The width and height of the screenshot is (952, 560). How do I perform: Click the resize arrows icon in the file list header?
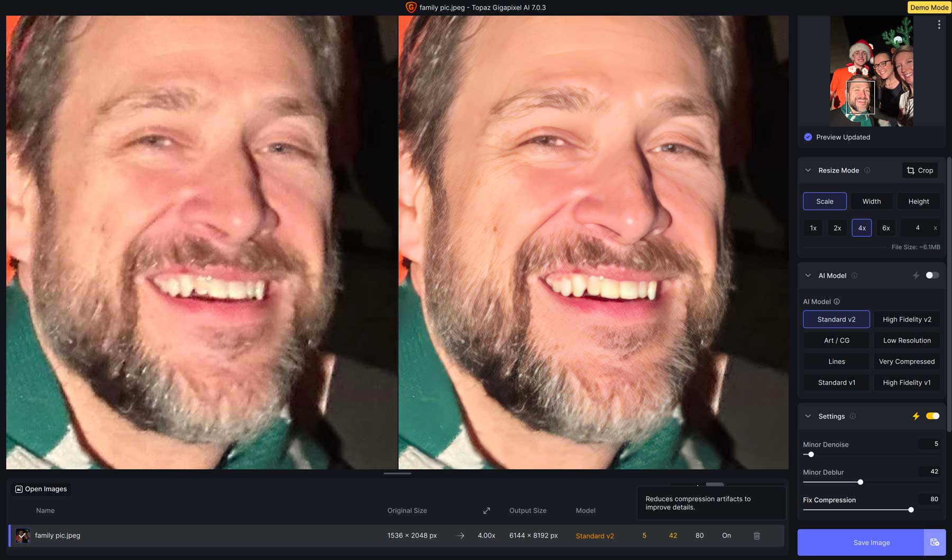tap(486, 510)
